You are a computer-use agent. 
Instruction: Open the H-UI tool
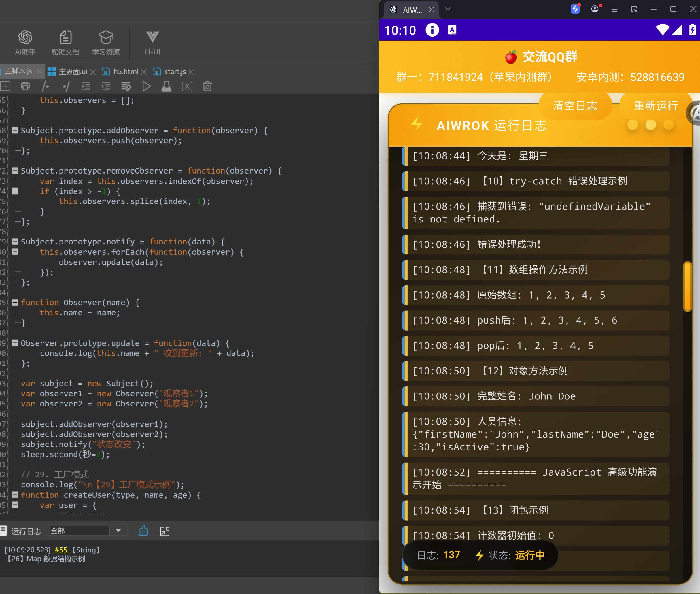point(152,43)
